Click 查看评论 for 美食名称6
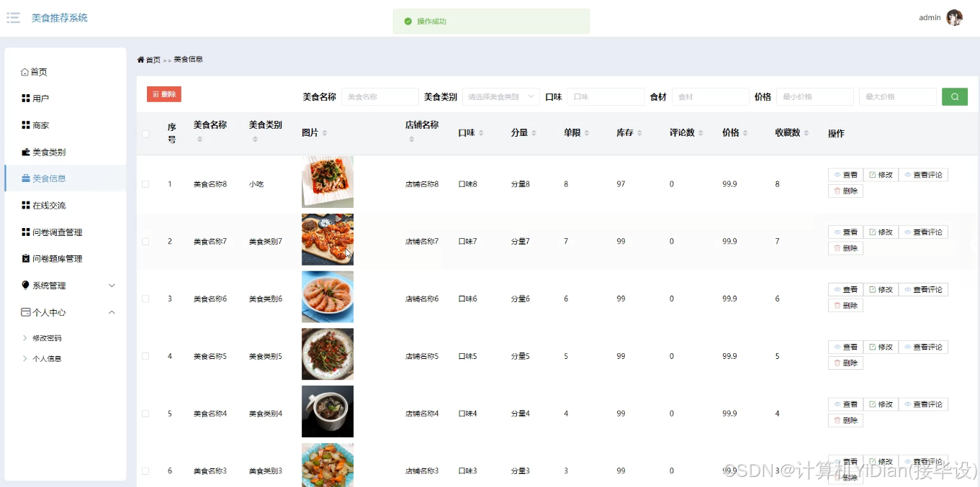This screenshot has width=980, height=487. coord(923,290)
